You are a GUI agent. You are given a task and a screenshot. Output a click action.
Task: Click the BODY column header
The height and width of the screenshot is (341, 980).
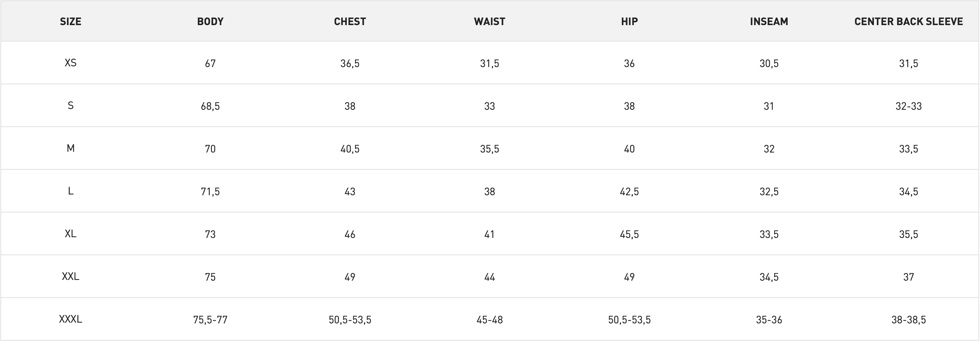point(210,21)
